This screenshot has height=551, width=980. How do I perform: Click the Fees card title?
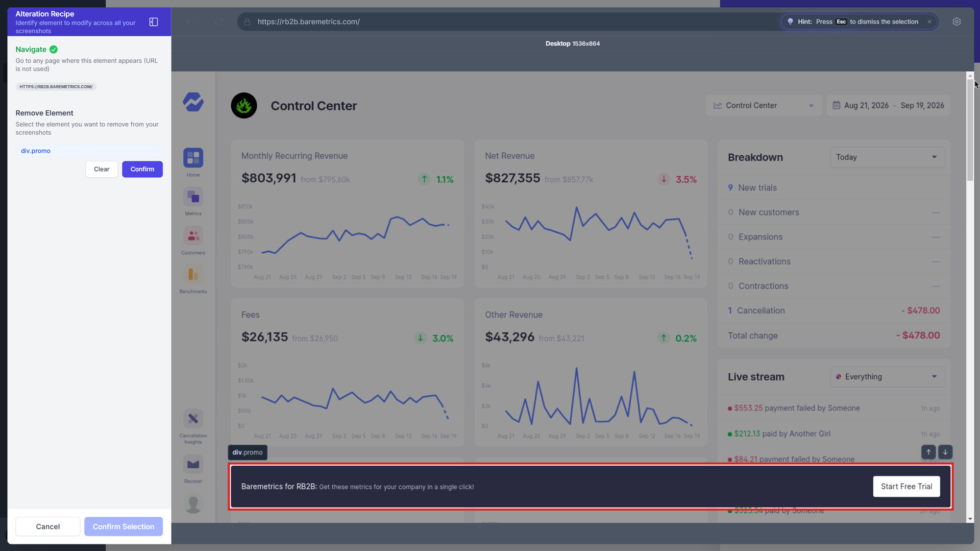[250, 315]
